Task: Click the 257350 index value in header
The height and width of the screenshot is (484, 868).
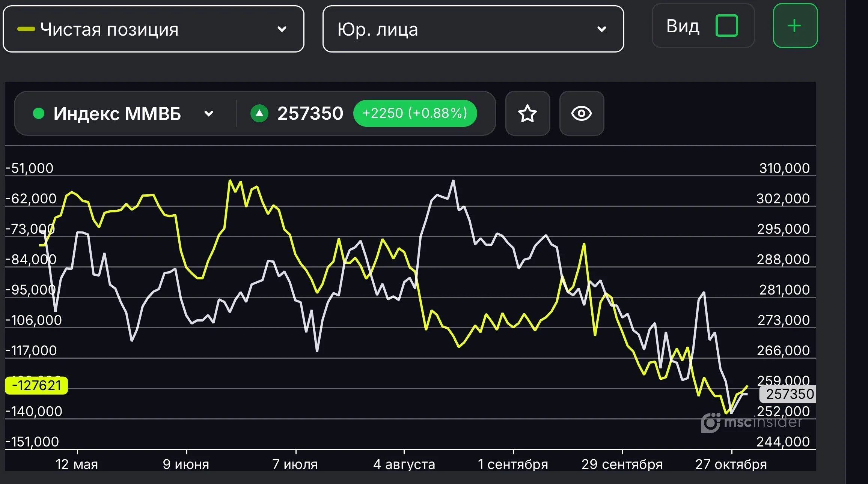Action: click(x=310, y=113)
